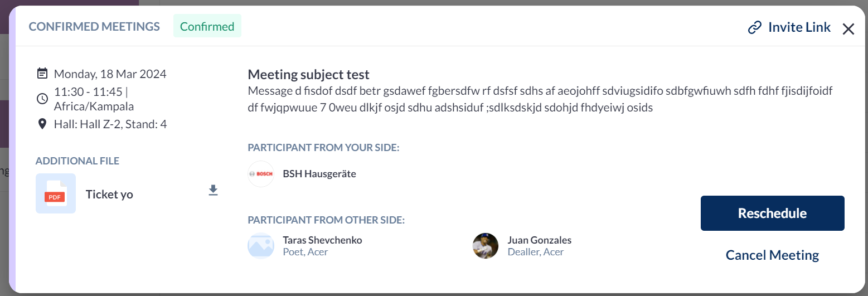Click the Meeting subject test heading
This screenshot has height=296, width=868.
pos(308,74)
